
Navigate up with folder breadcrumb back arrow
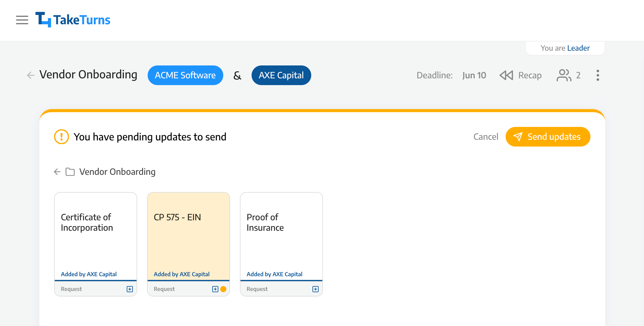57,172
